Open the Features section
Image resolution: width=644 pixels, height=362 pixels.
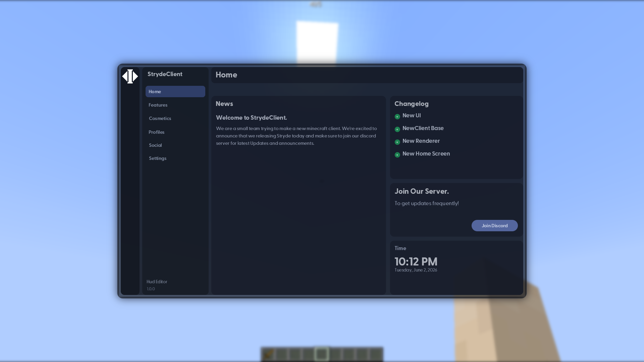tap(158, 105)
